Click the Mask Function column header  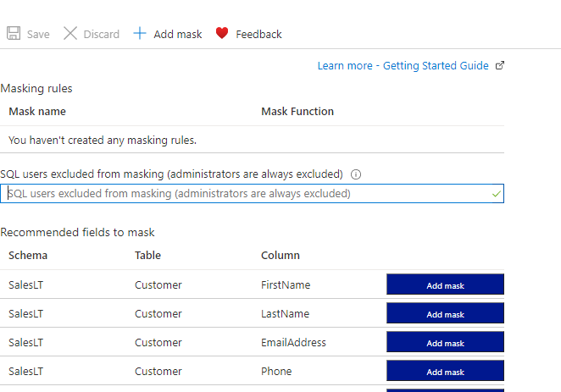297,111
